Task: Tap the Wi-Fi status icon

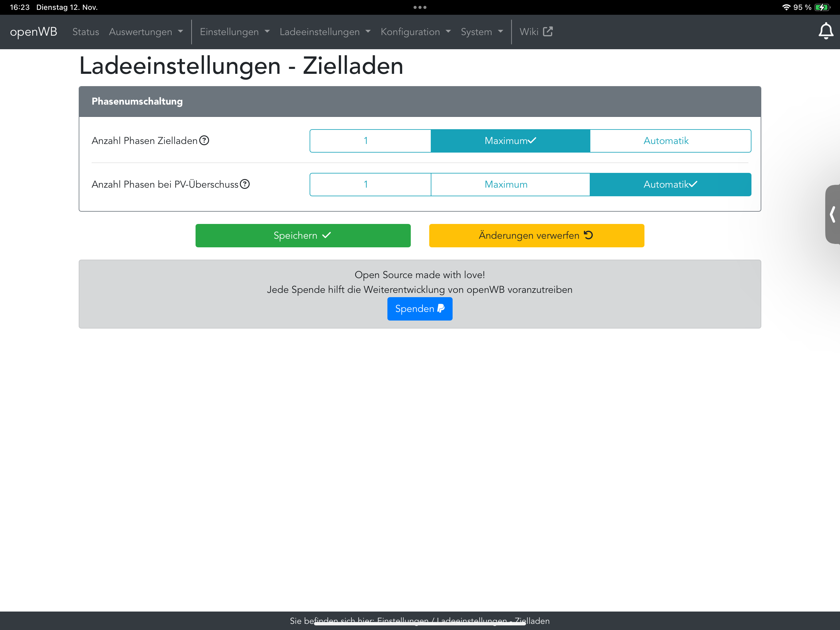Action: (x=786, y=7)
